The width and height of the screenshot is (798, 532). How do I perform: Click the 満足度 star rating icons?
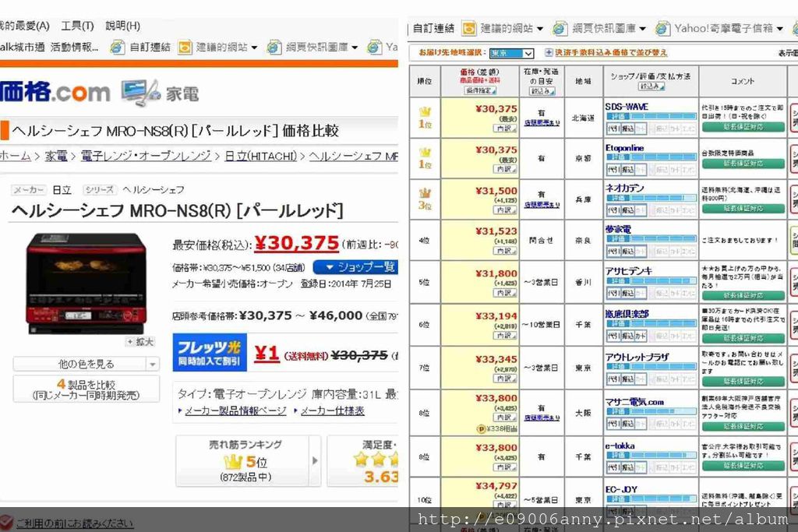376,460
